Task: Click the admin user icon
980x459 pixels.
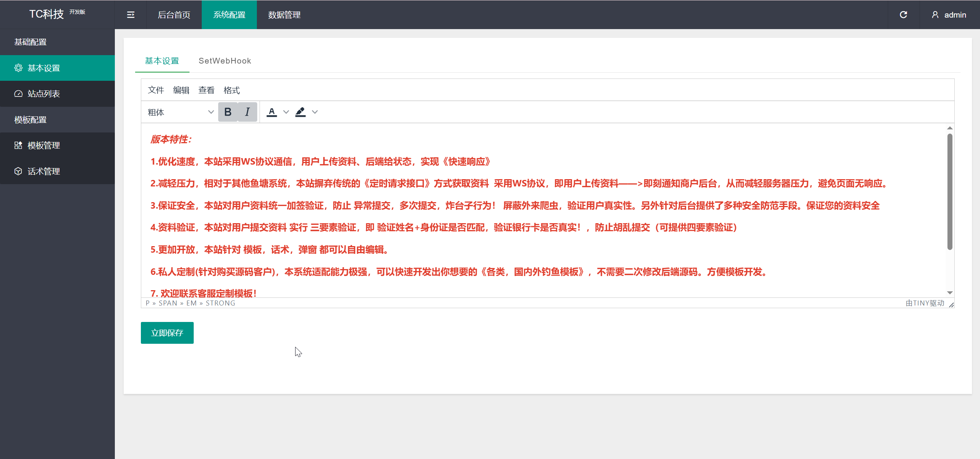Action: tap(935, 15)
